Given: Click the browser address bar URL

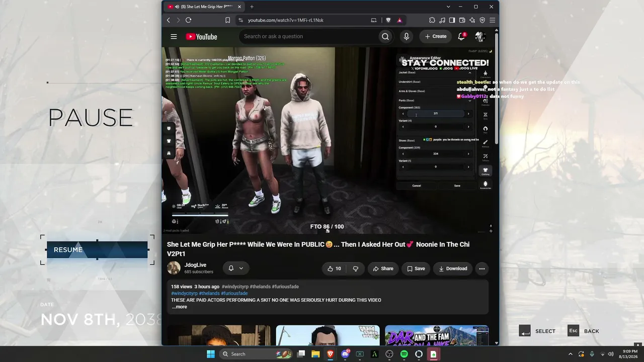Looking at the screenshot, I should tap(286, 20).
